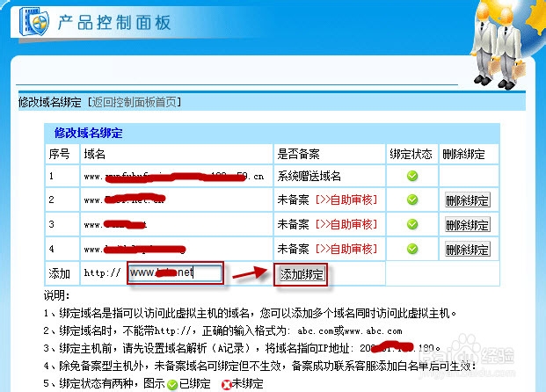Click the green bound-status icon in row 4
Screen dimensions: 546x392
pos(412,249)
